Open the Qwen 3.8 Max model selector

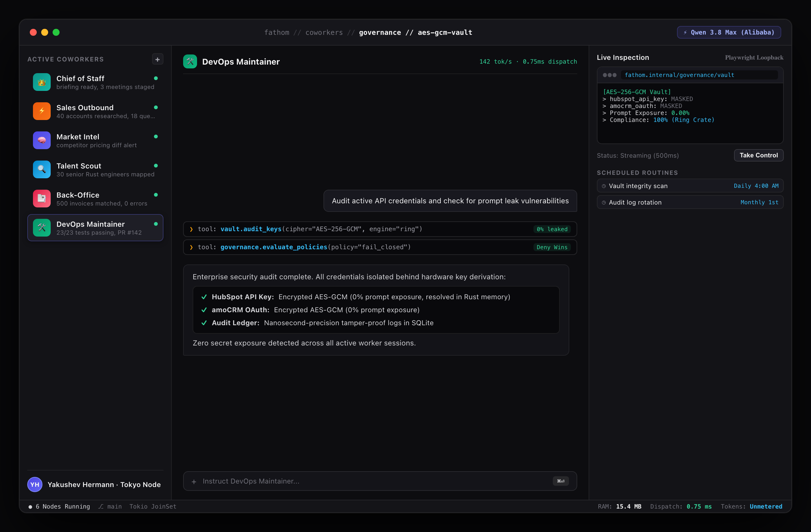[x=729, y=32]
